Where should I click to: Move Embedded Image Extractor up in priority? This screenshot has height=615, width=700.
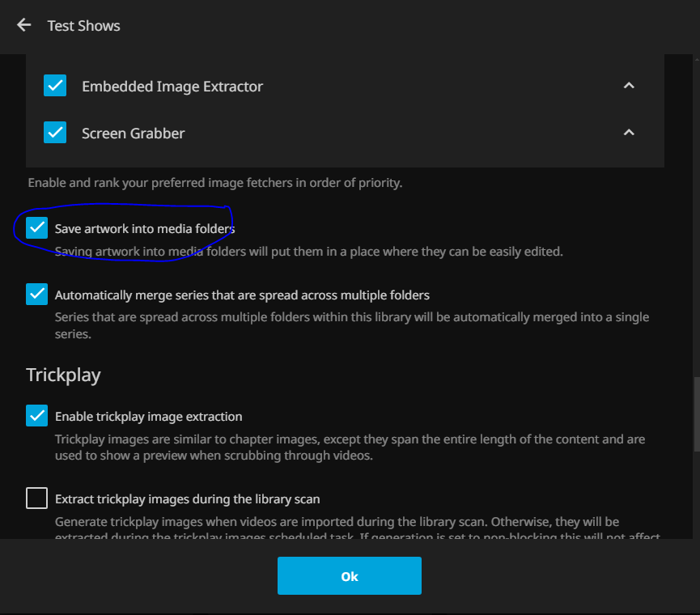tap(629, 86)
